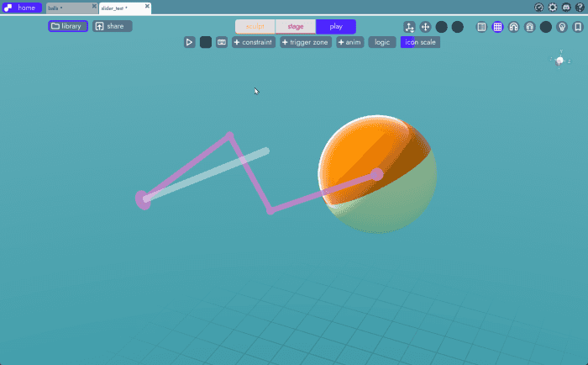Screen dimensions: 588x365
Task: Open the help question mark icon
Action: 579,7
